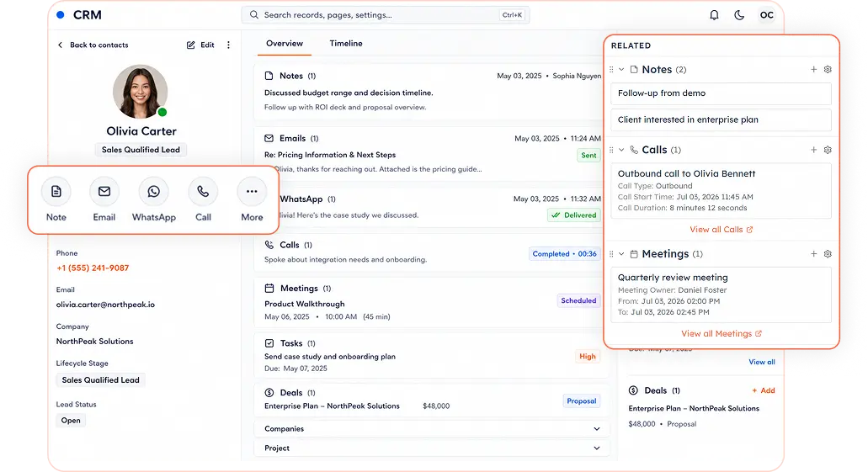The height and width of the screenshot is (472, 868).
Task: Go back to contacts
Action: (x=93, y=45)
